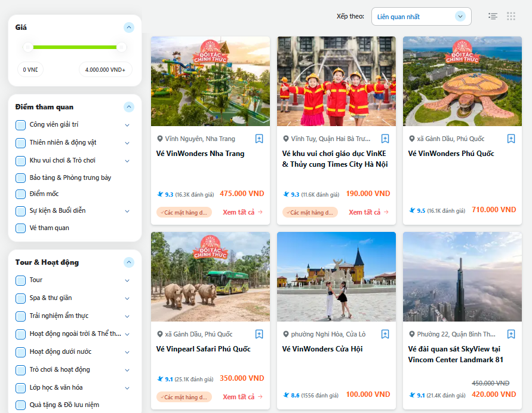Open the VinKE firefighter kids image
Image resolution: width=532 pixels, height=413 pixels.
click(x=336, y=81)
